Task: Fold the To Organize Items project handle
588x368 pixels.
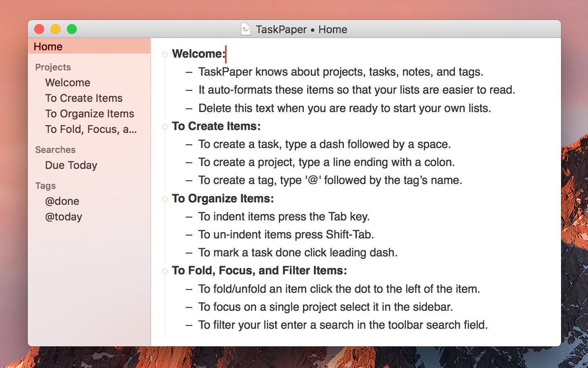Action: [165, 199]
